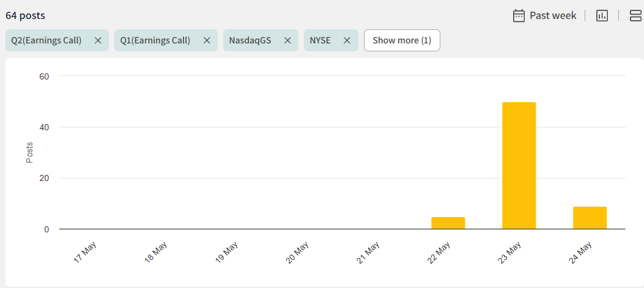Switch to the bar chart view icon

coord(602,15)
